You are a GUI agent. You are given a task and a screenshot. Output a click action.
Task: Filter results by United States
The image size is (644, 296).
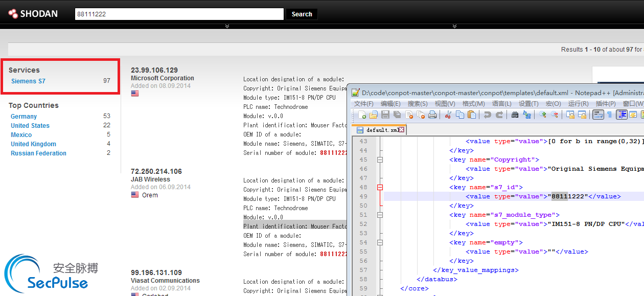30,126
